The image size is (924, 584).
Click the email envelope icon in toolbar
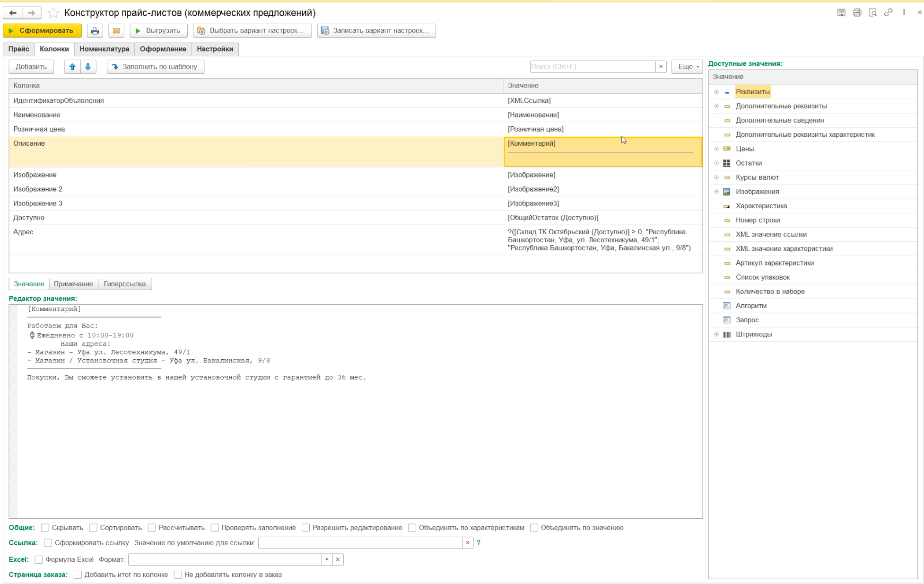click(116, 31)
